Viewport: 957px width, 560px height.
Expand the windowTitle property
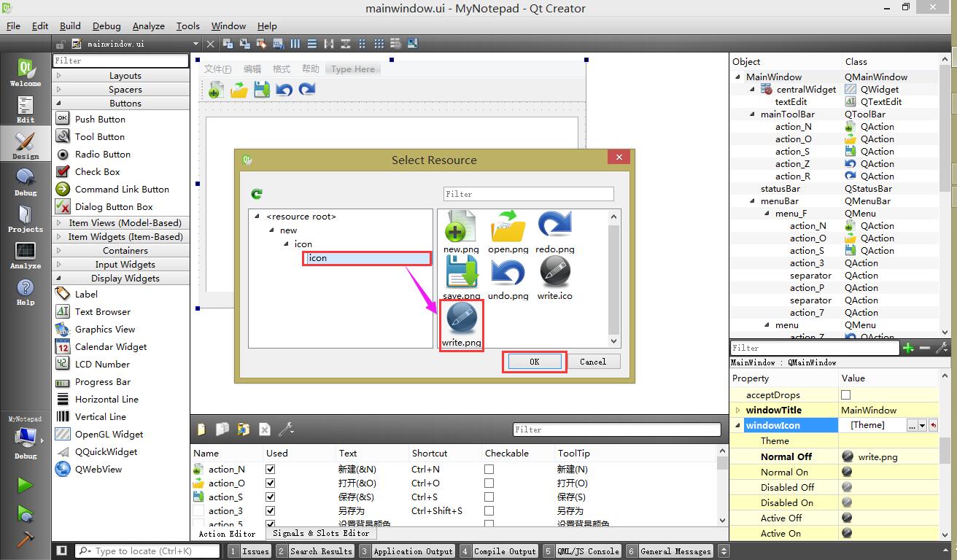tap(737, 411)
